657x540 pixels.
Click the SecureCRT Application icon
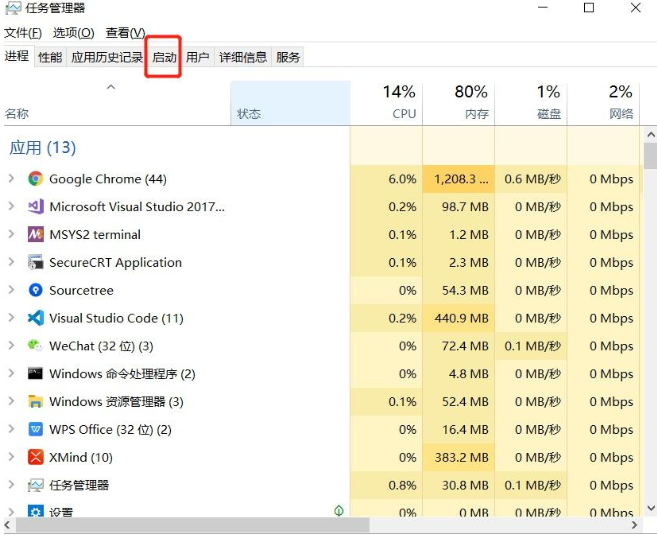(36, 262)
